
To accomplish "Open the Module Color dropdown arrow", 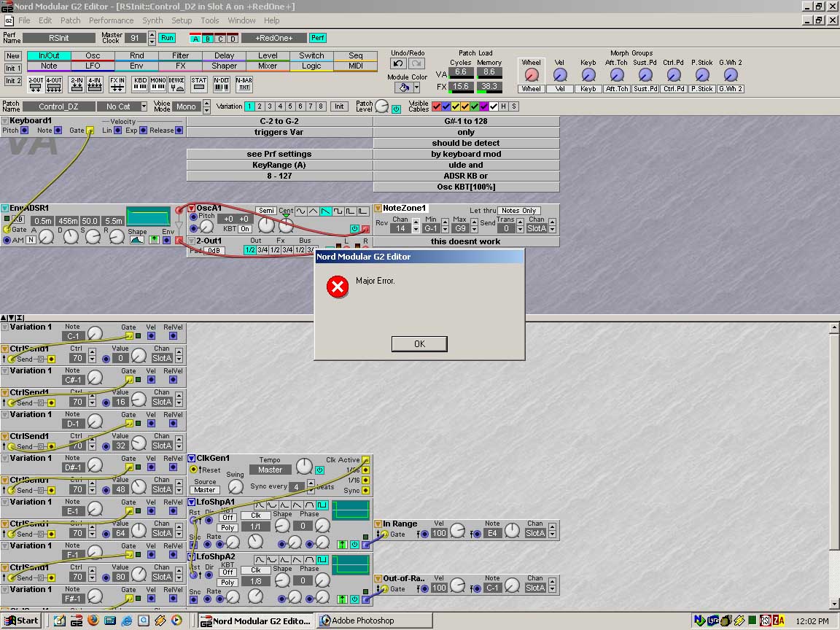I will click(417, 87).
